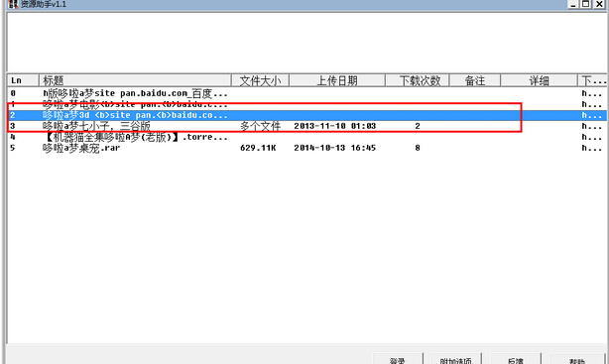
Task: Select row 5 哆啦a梦桌宠.rar
Action: tap(306, 148)
